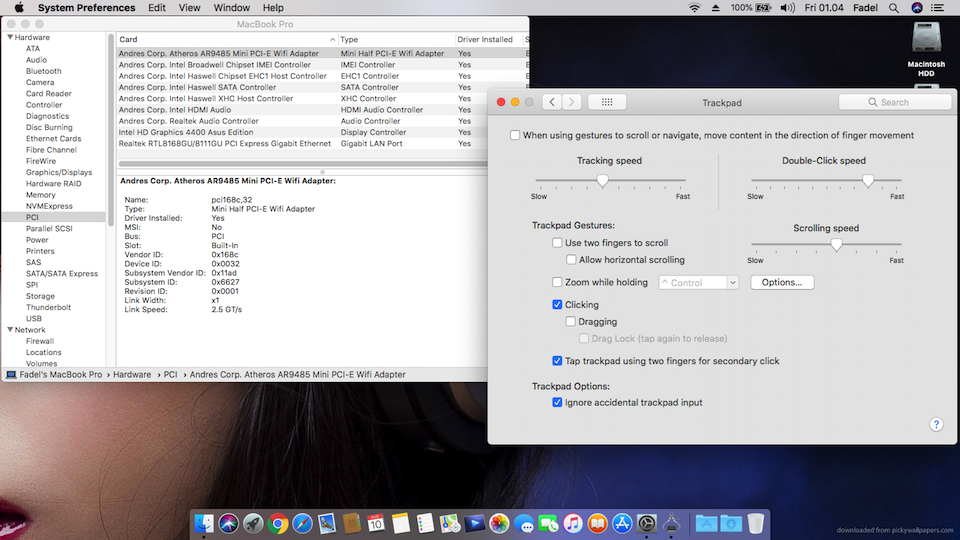
Task: Uncheck the Clicking checkbox
Action: point(557,304)
